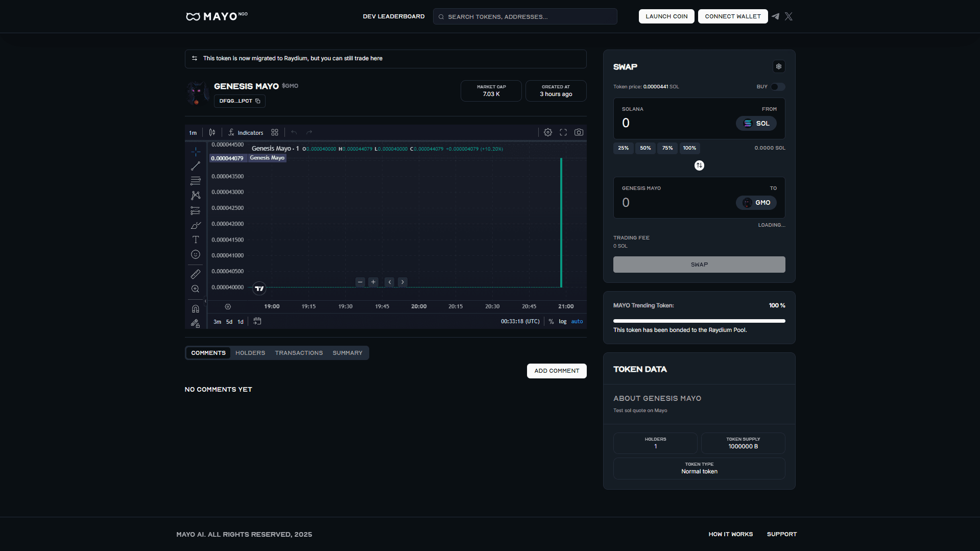
Task: Open chart settings gear icon
Action: [547, 132]
